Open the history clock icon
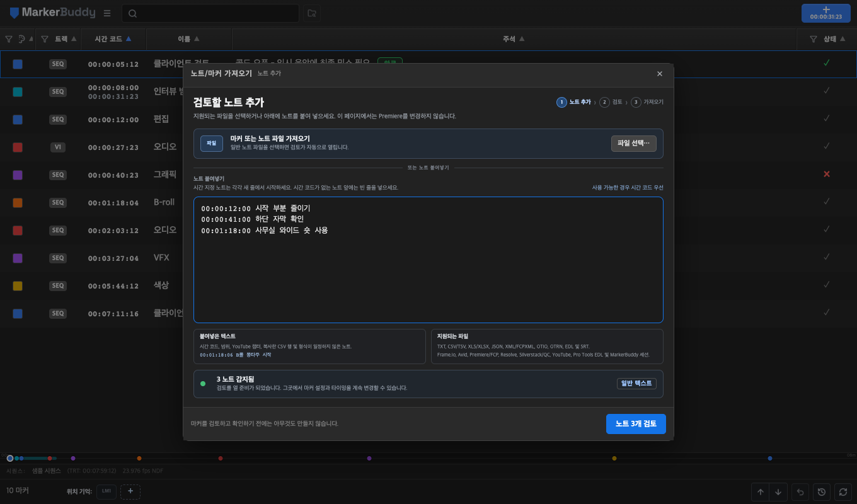The width and height of the screenshot is (857, 504). [822, 492]
